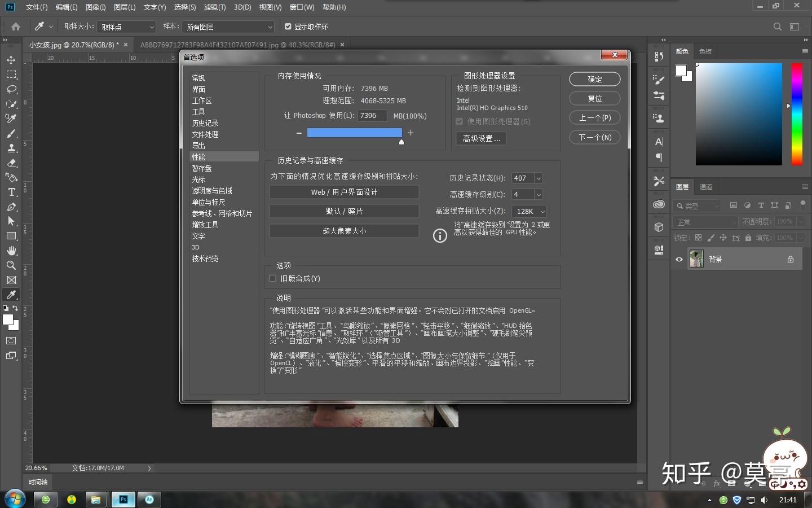The width and height of the screenshot is (812, 508).
Task: Switch to the 色板 tab
Action: [705, 51]
